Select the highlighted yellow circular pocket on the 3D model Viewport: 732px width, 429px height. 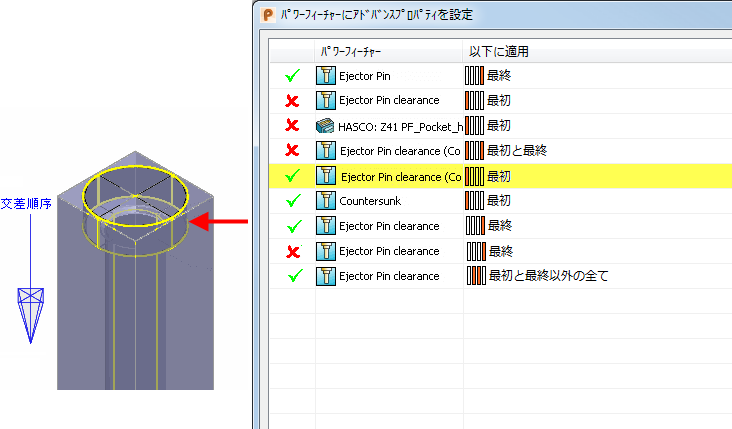point(135,195)
